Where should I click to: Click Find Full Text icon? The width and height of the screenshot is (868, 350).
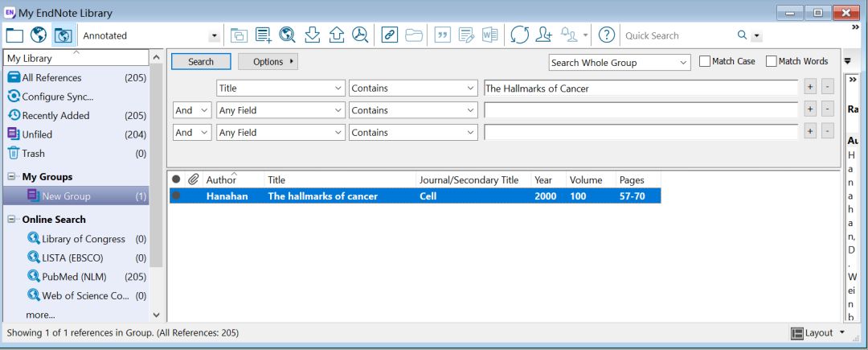pos(360,35)
